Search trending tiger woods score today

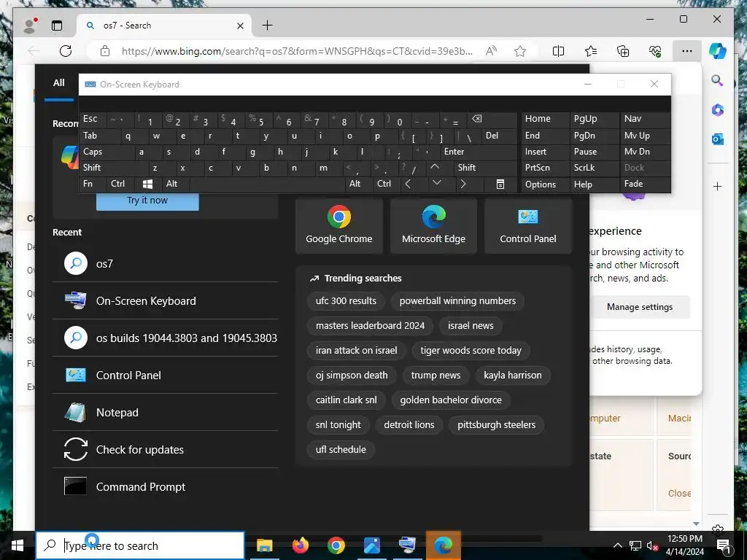click(471, 351)
